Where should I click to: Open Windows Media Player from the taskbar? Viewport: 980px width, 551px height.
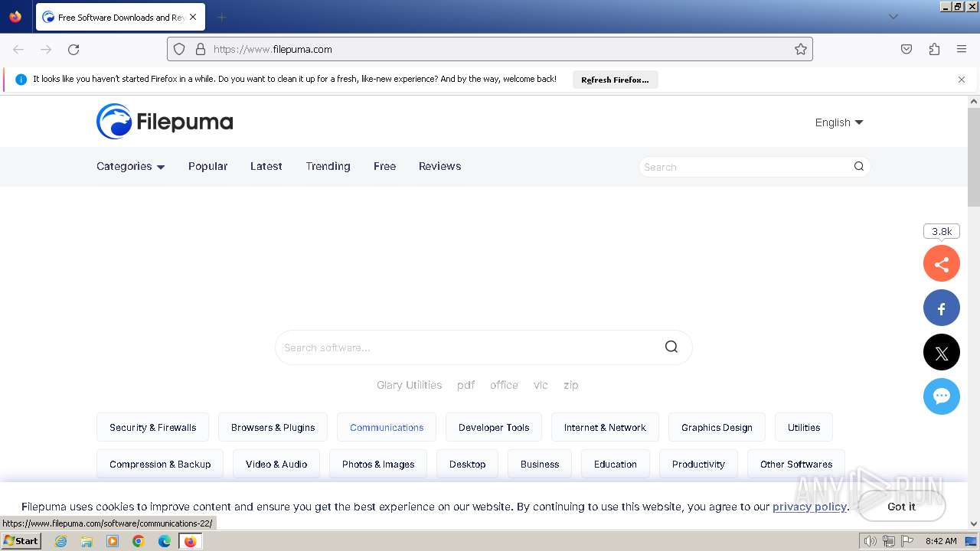tap(113, 541)
